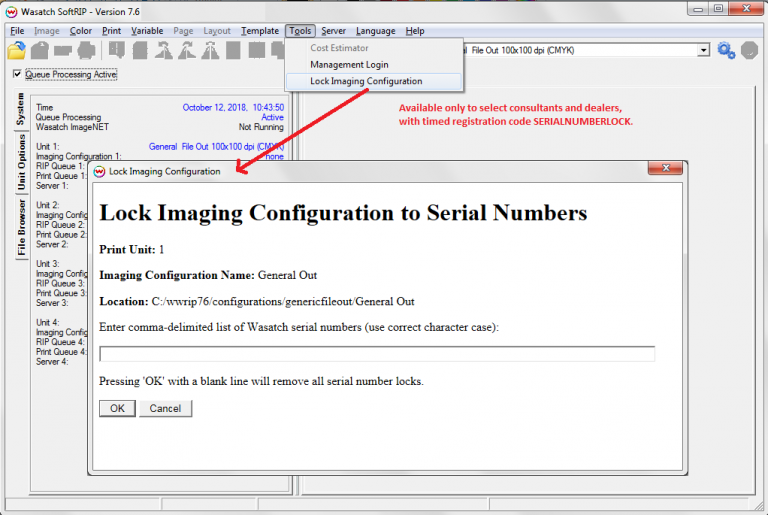Viewport: 768px width, 515px height.
Task: Close the Lock Imaging Configuration dialog
Action: 665,168
